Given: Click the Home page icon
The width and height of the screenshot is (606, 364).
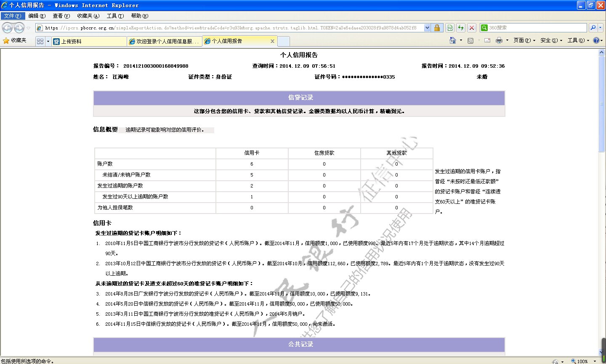Looking at the screenshot, I should [x=453, y=40].
